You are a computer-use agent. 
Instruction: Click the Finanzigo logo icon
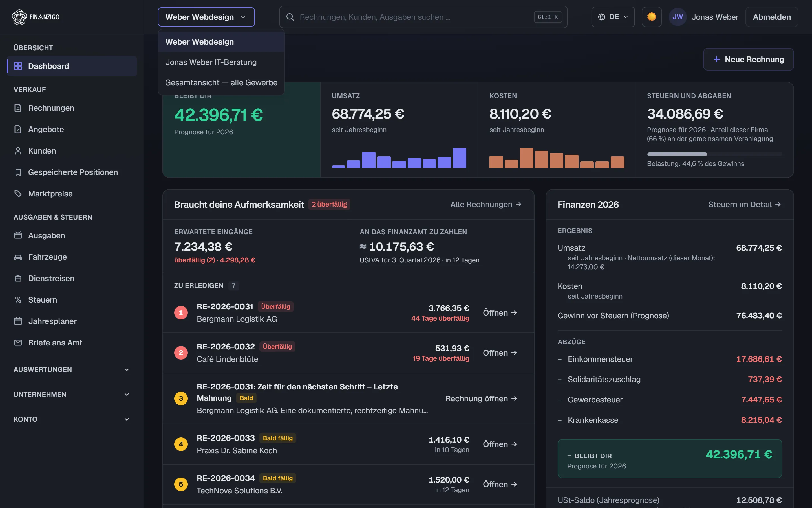19,17
